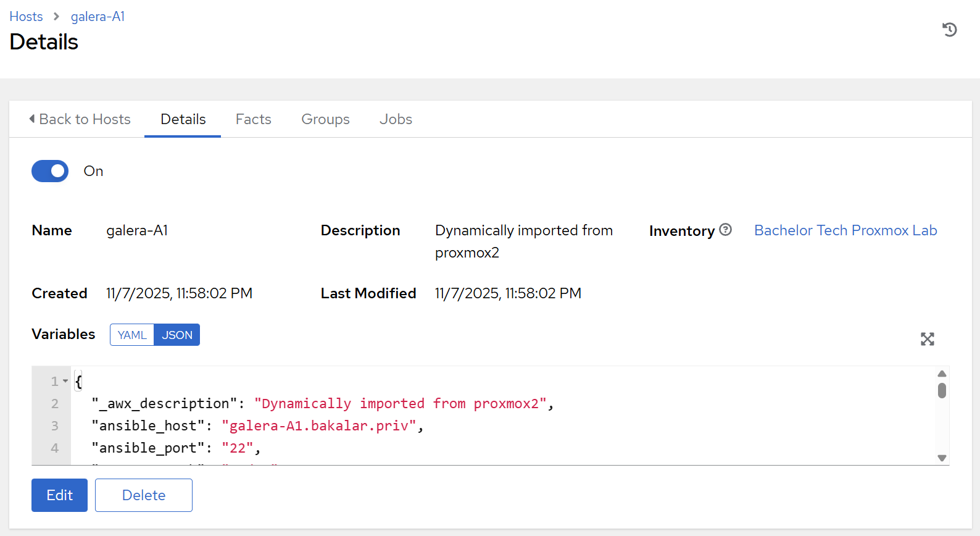The width and height of the screenshot is (980, 536).
Task: Open the Jobs tab
Action: click(396, 119)
